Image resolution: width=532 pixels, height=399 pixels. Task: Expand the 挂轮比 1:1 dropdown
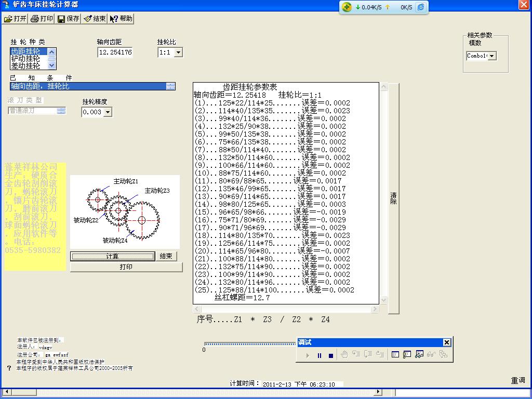tap(179, 52)
